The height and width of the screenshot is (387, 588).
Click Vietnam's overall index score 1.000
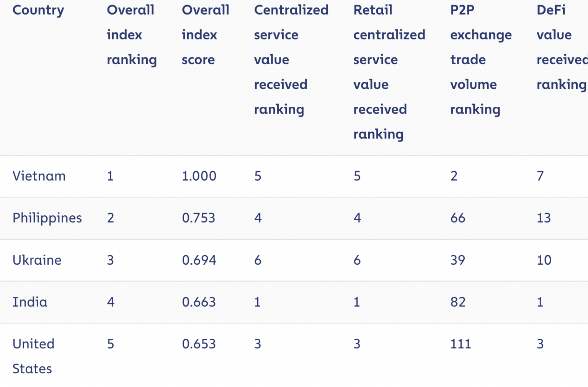coord(199,176)
